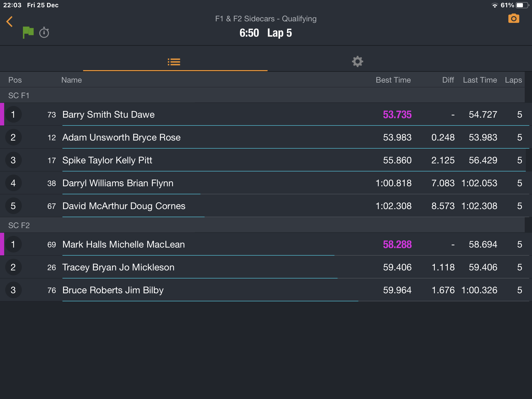Image resolution: width=532 pixels, height=399 pixels.
Task: Tap position badge 3 for Spike Taylor
Action: pyautogui.click(x=13, y=160)
